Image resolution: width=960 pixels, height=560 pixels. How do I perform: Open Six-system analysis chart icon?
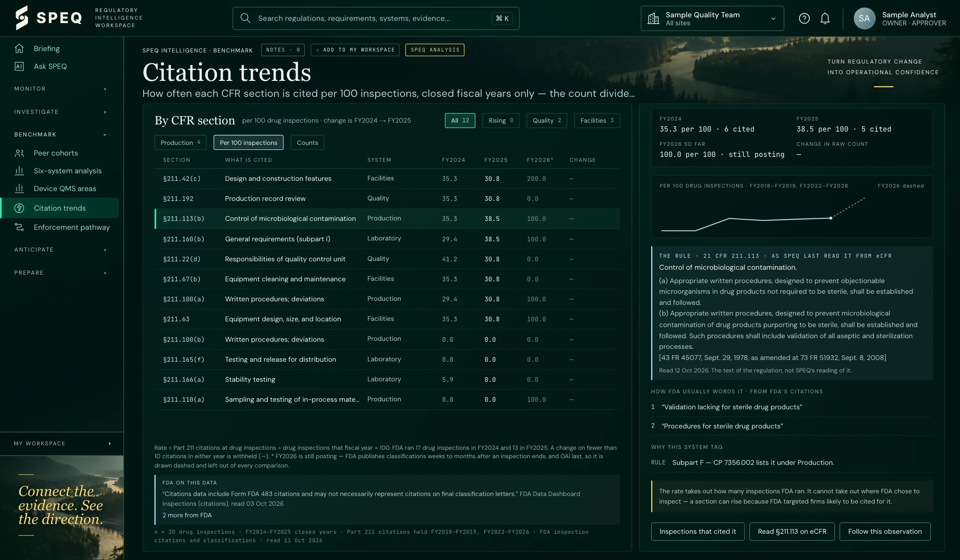coord(19,171)
